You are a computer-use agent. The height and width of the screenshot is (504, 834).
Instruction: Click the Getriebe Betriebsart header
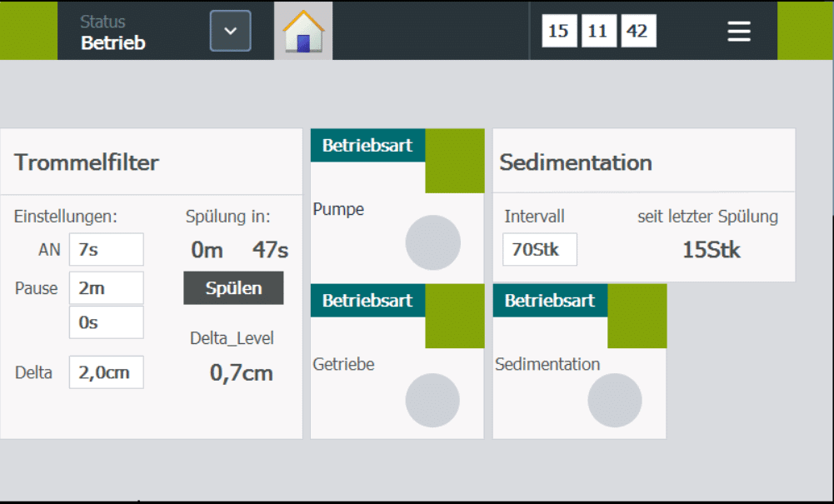coord(367,301)
